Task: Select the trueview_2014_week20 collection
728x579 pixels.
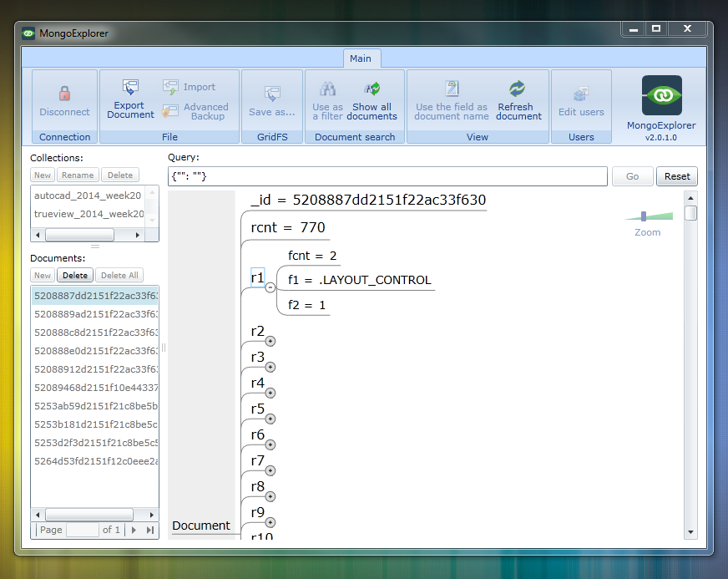Action: [88, 214]
